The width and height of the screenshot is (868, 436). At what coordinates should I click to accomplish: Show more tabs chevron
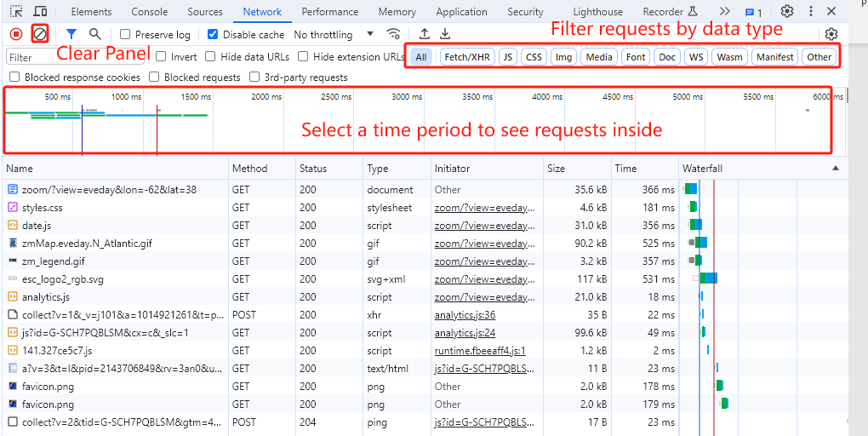[725, 11]
